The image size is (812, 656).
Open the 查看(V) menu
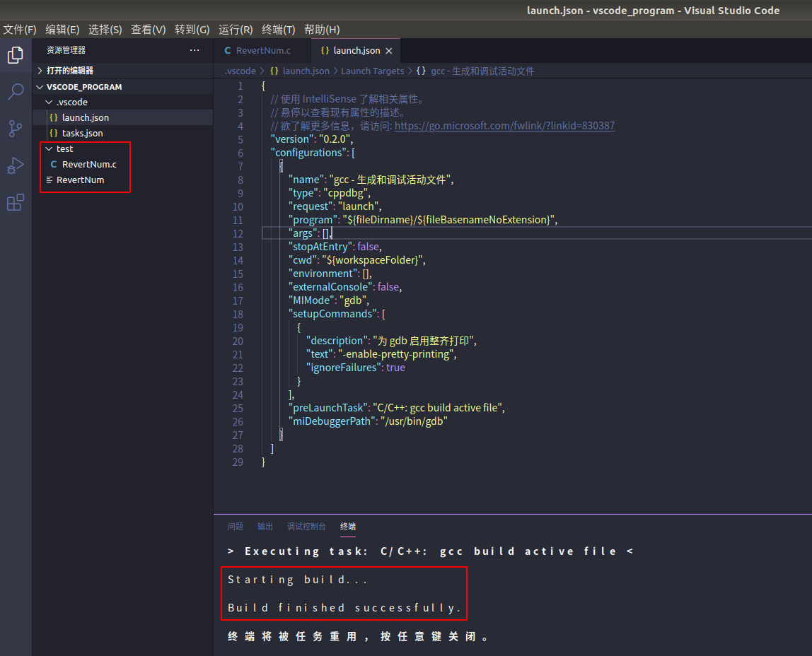click(148, 30)
